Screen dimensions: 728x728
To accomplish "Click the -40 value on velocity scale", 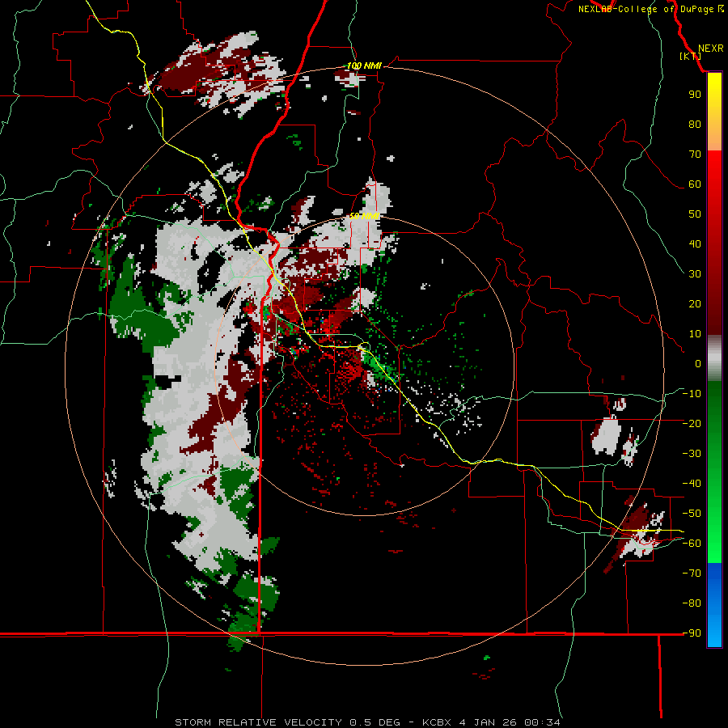I will tap(692, 484).
